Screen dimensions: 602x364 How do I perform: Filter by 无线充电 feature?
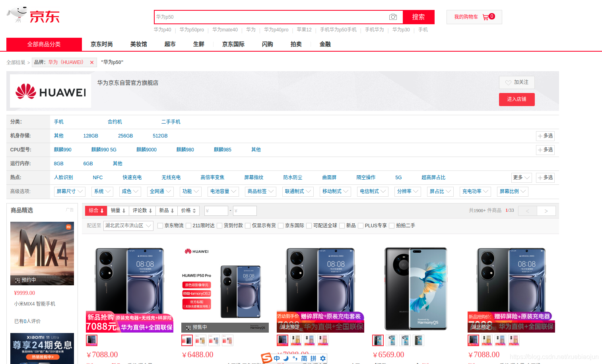click(171, 178)
